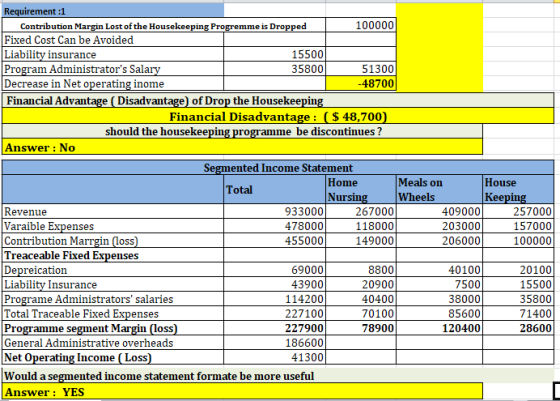560x401 pixels.
Task: Select the 'Contribution Marrgin (loss)' row label
Action: point(113,241)
